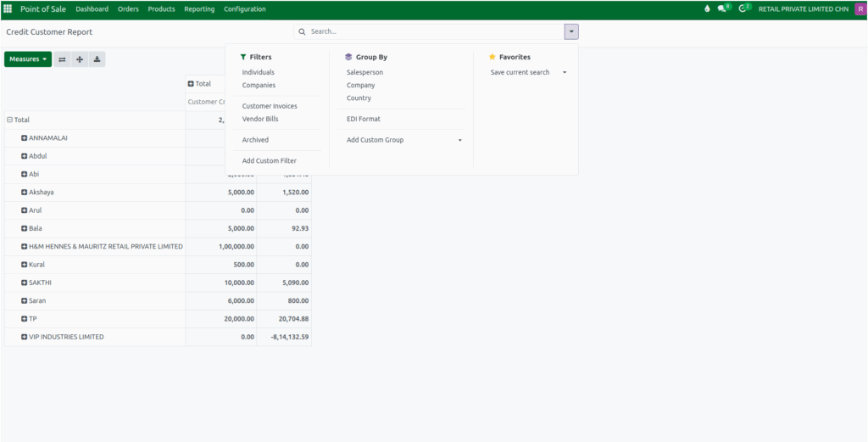The image size is (868, 442).
Task: Open the activities clock icon
Action: click(743, 8)
